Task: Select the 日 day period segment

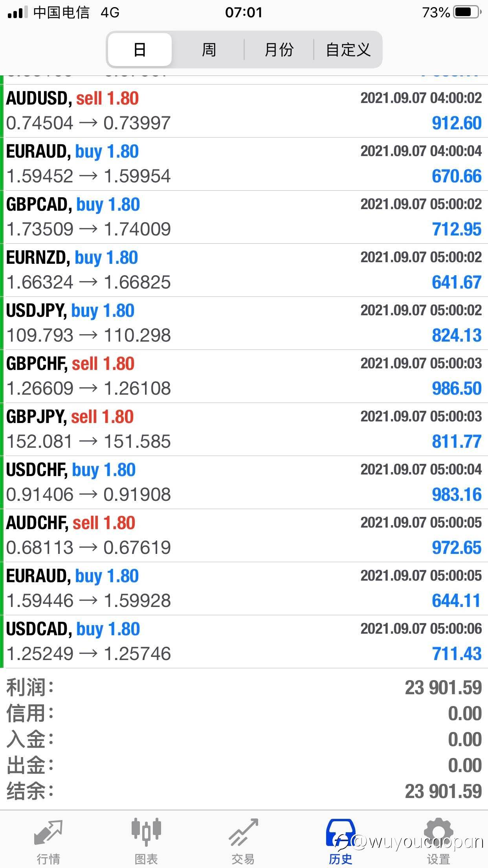Action: 140,50
